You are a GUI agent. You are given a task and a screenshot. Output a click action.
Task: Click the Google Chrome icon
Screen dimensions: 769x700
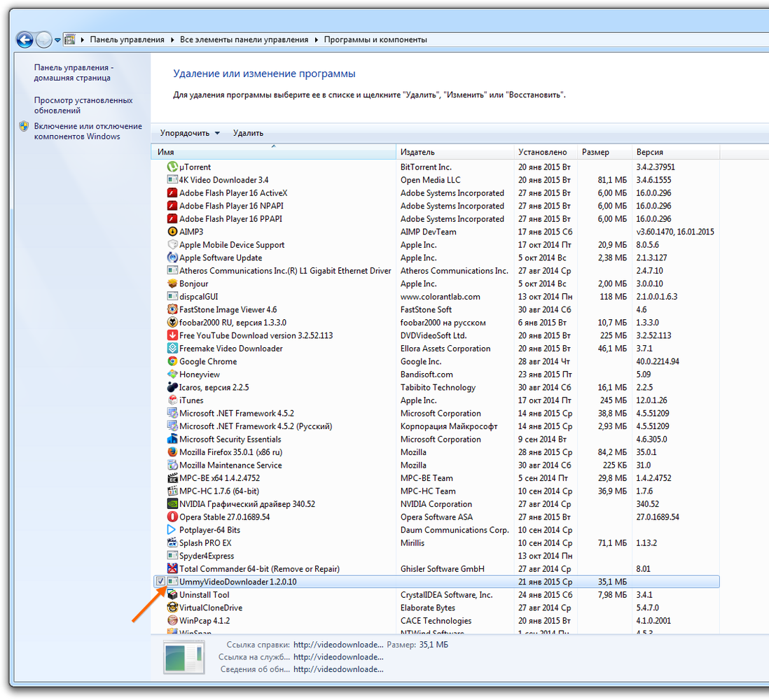tap(172, 362)
